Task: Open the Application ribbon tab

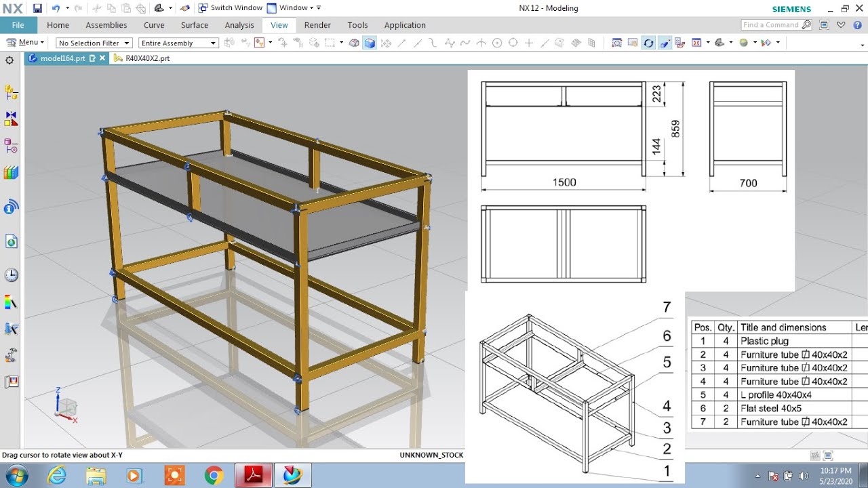Action: coord(405,25)
